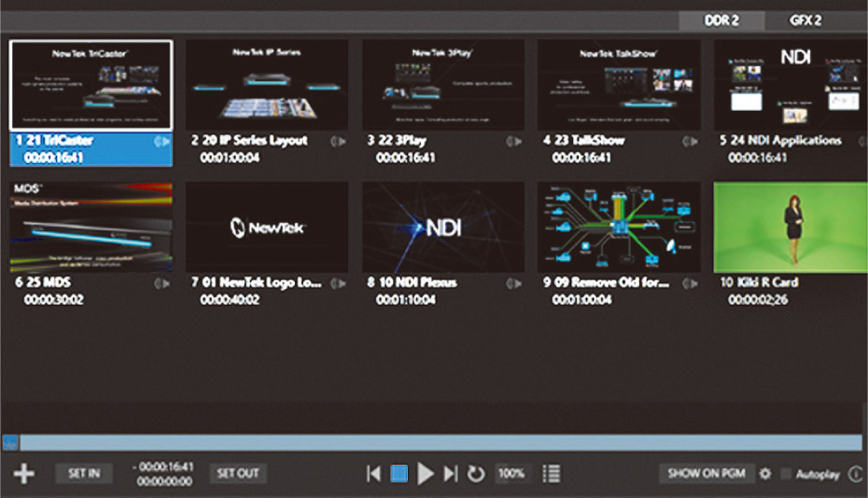Click duration 00:01:10:04 under NDI Plexus
Image resolution: width=868 pixels, height=498 pixels.
click(405, 300)
